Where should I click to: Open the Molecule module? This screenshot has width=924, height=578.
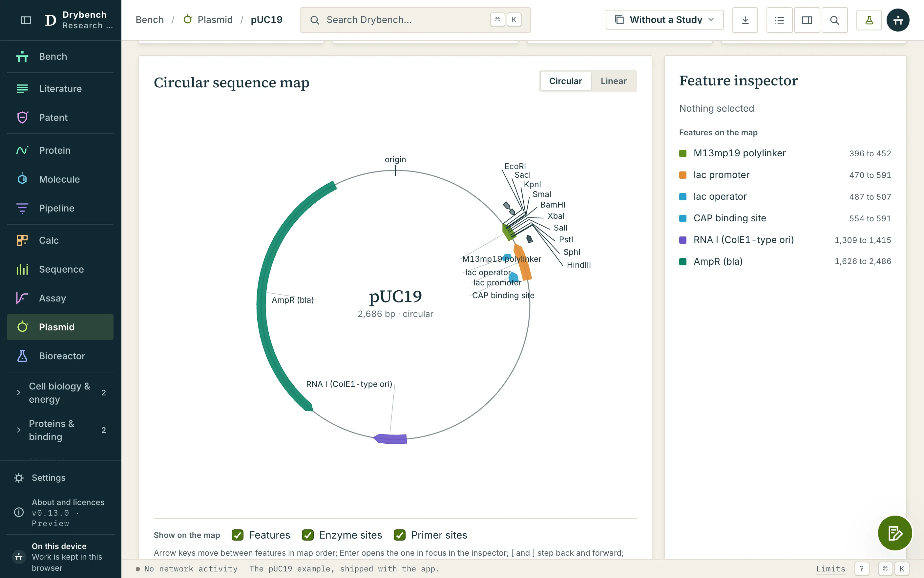[60, 179]
